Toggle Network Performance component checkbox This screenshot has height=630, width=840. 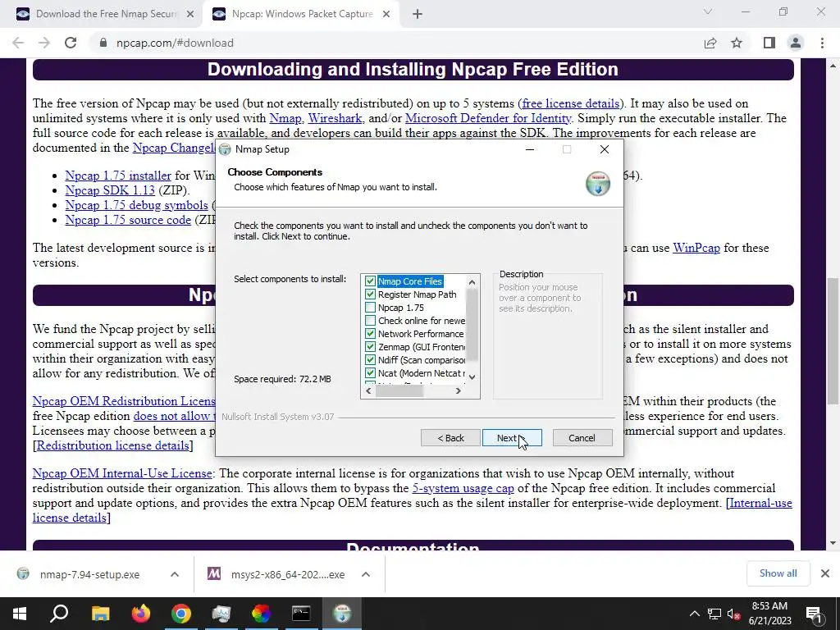point(370,334)
